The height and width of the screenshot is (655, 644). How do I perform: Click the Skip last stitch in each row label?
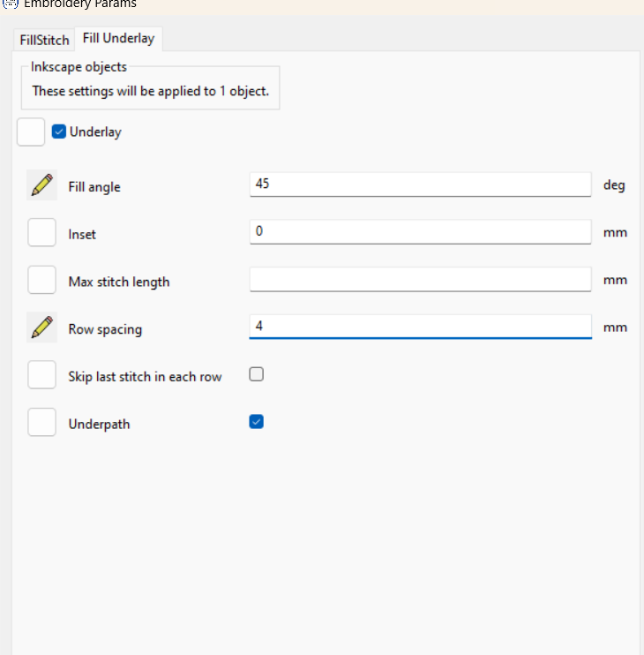145,377
